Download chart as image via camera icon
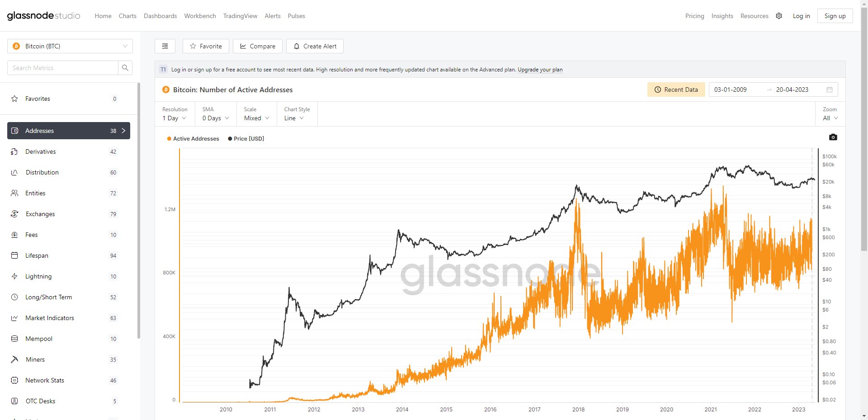This screenshot has height=420, width=868. click(x=833, y=137)
